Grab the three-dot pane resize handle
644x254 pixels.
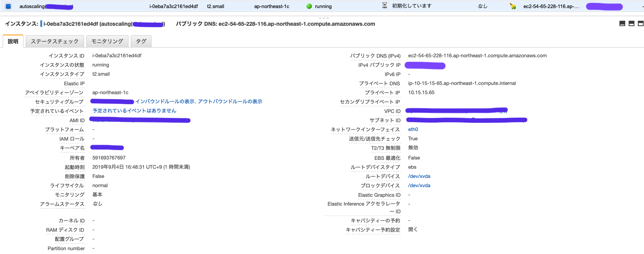click(x=324, y=18)
